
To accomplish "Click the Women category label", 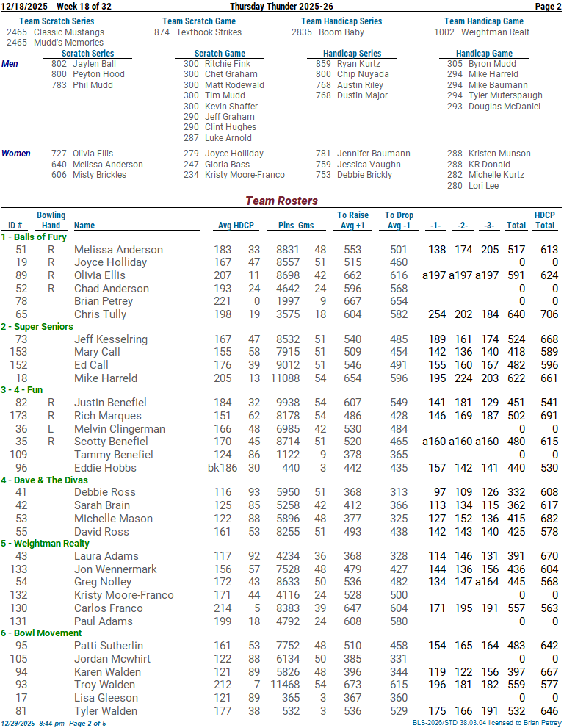I will pyautogui.click(x=16, y=154).
